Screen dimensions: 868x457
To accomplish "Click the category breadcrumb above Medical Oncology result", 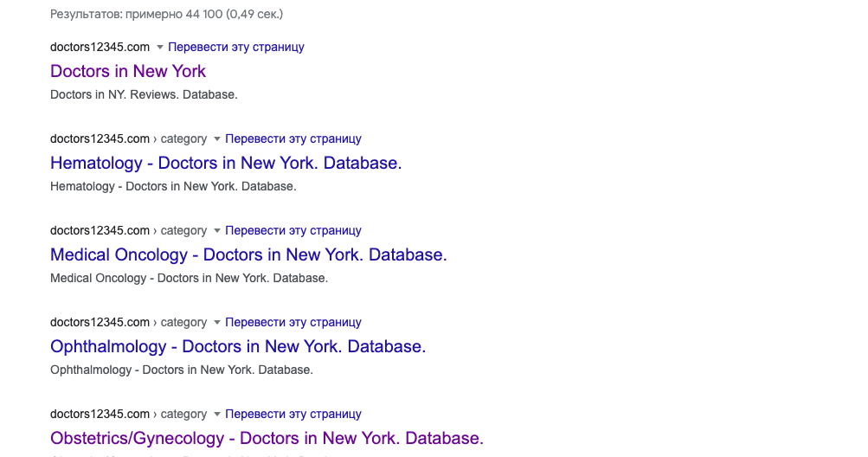I will 183,230.
